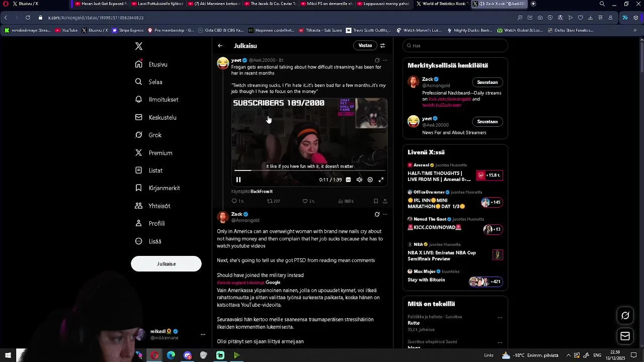This screenshot has width=644, height=362.
Task: Like yeet's post with the heart
Action: pos(305,201)
